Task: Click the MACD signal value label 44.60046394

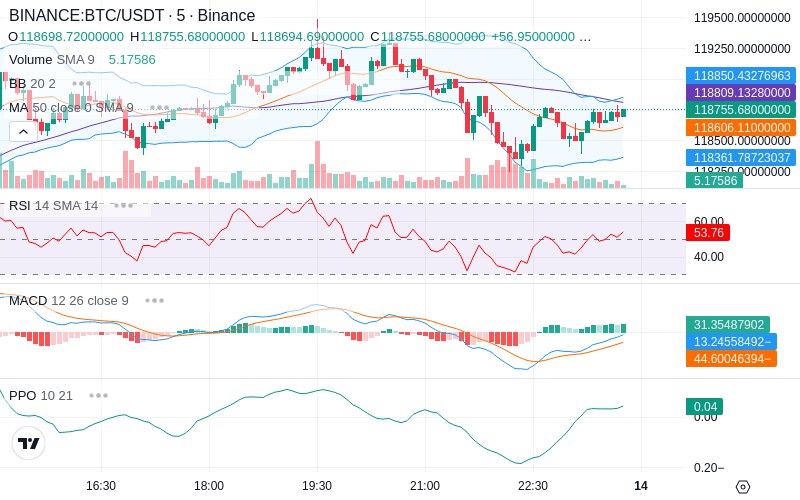Action: click(732, 358)
